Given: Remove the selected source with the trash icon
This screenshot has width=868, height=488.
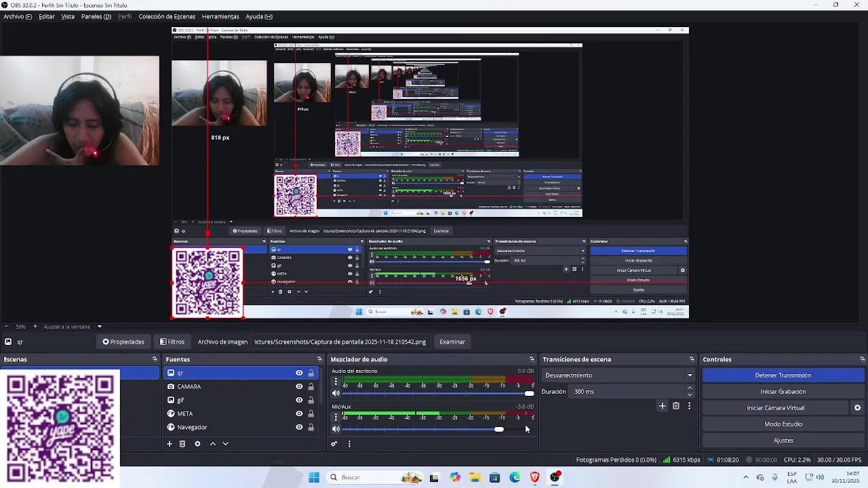Looking at the screenshot, I should pos(182,444).
